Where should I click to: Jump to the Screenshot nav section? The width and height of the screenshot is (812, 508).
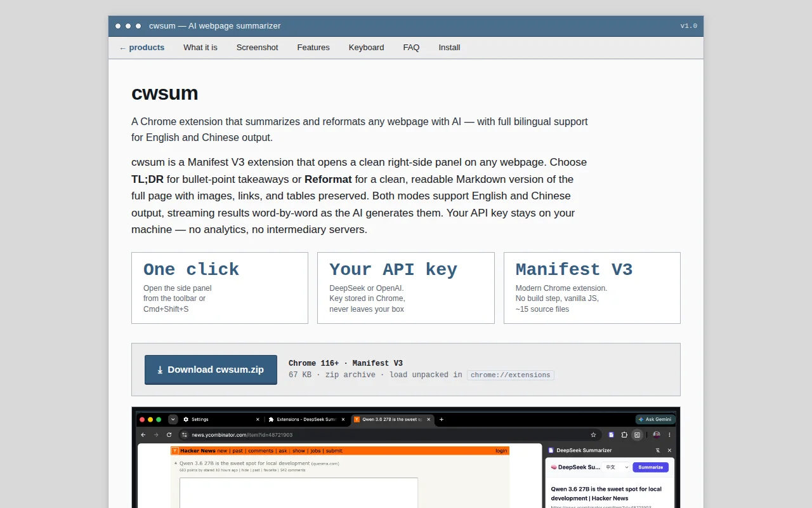coord(257,48)
